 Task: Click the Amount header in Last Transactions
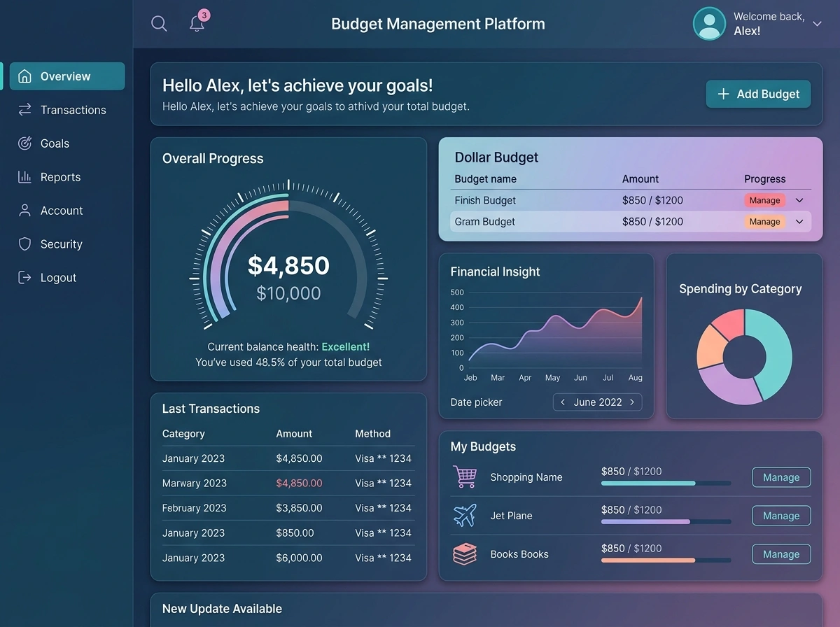294,434
